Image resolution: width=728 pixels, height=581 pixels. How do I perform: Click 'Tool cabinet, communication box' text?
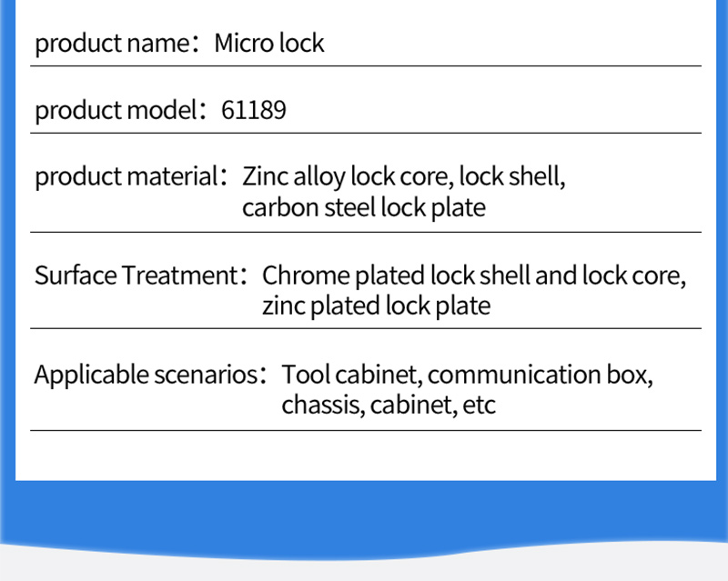point(467,375)
